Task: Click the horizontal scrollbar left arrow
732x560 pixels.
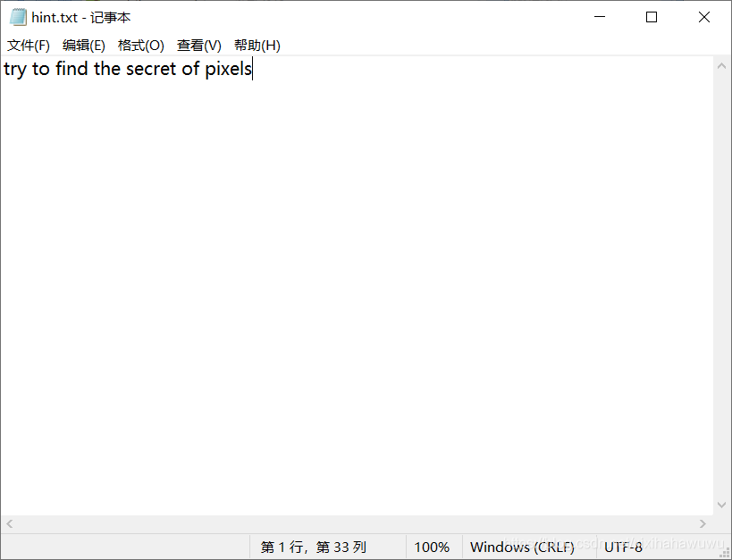Action: 9,523
